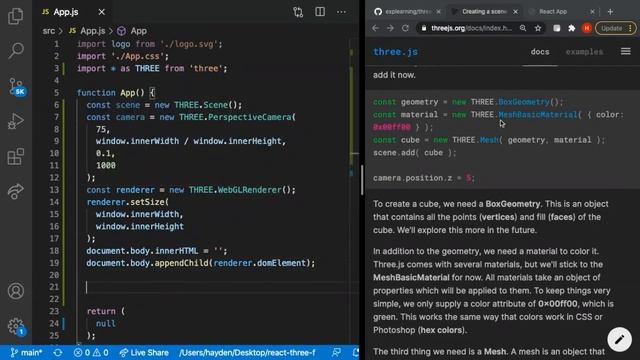Open the Extensions view

(x=16, y=157)
